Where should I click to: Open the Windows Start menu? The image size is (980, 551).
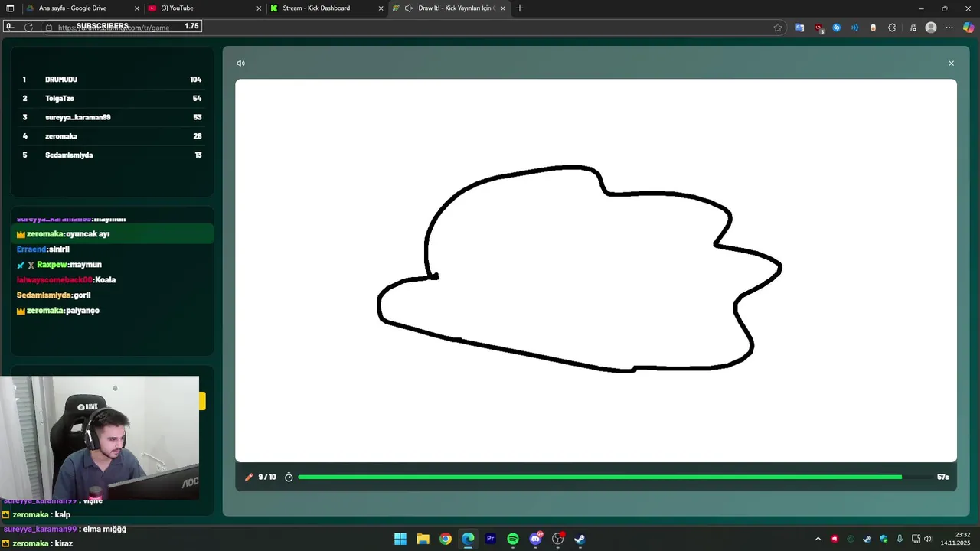[400, 539]
